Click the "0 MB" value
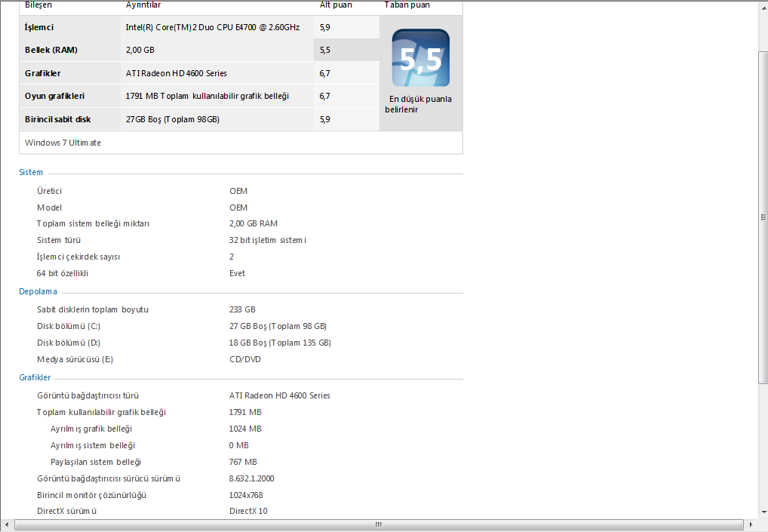Screen dimensions: 768x532 (x=239, y=446)
